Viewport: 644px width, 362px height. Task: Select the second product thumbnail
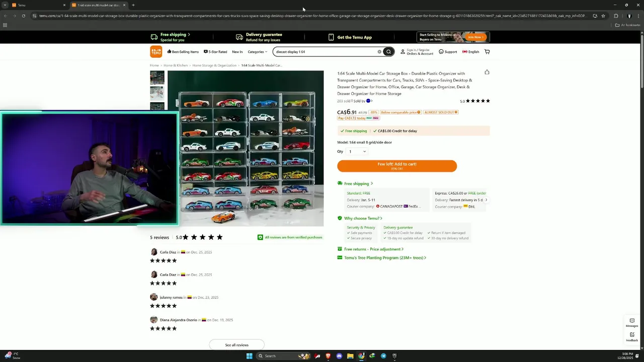click(157, 93)
